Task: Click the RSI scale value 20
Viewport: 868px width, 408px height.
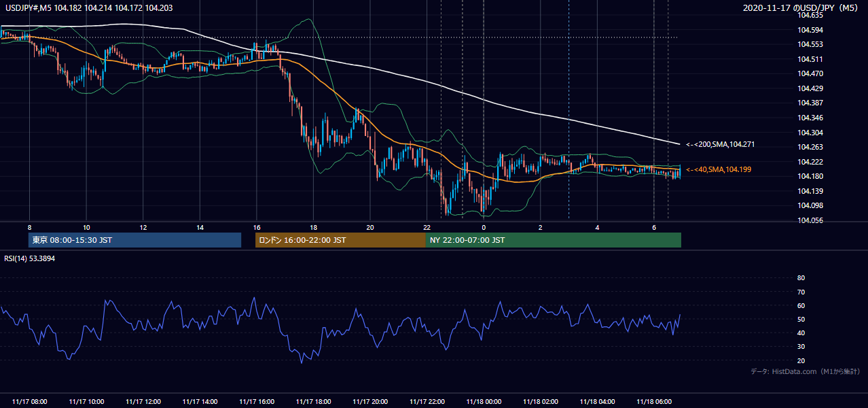Action: pos(801,360)
